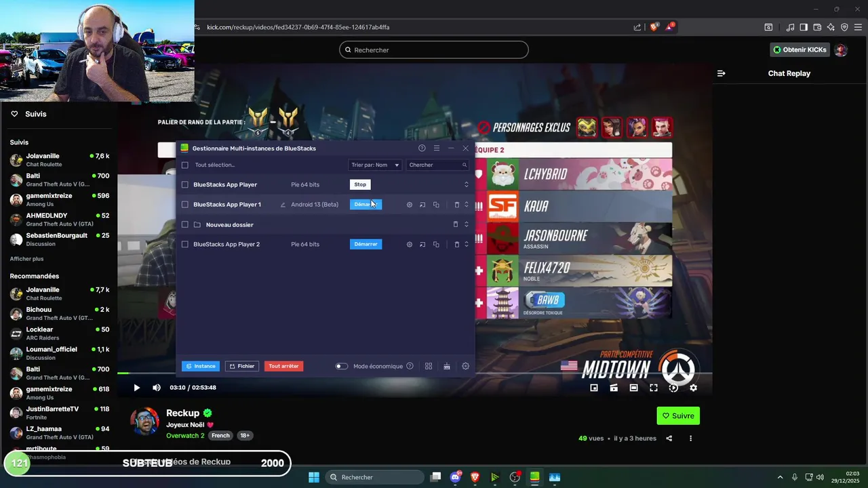Rename BlueStacks App Player 1 with pencil icon
This screenshot has height=488, width=868.
click(x=283, y=205)
